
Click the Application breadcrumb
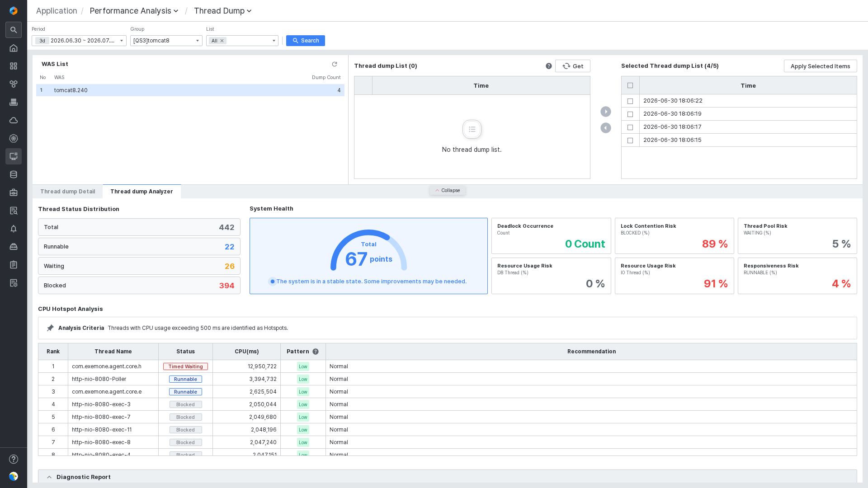tap(57, 11)
